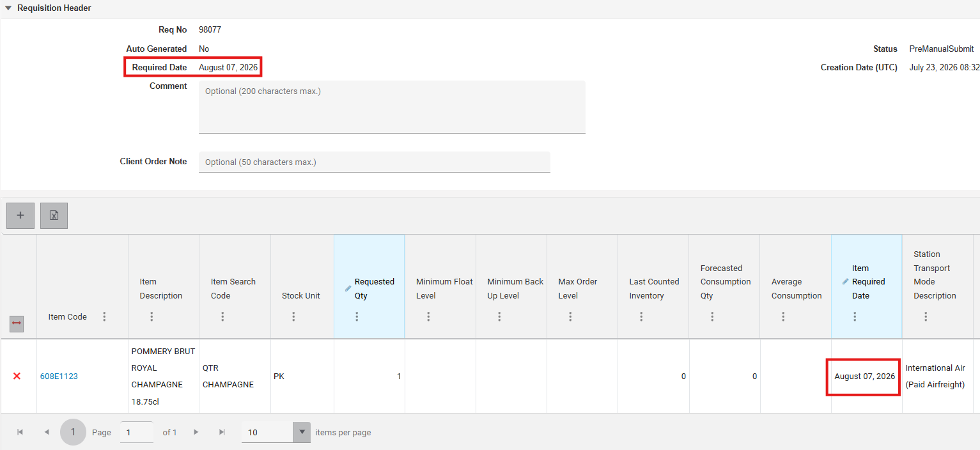Click the POMMERY BRUT ROYAL CHAMPAGNE description cell
Viewport: 980px width, 450px height.
pyautogui.click(x=164, y=376)
